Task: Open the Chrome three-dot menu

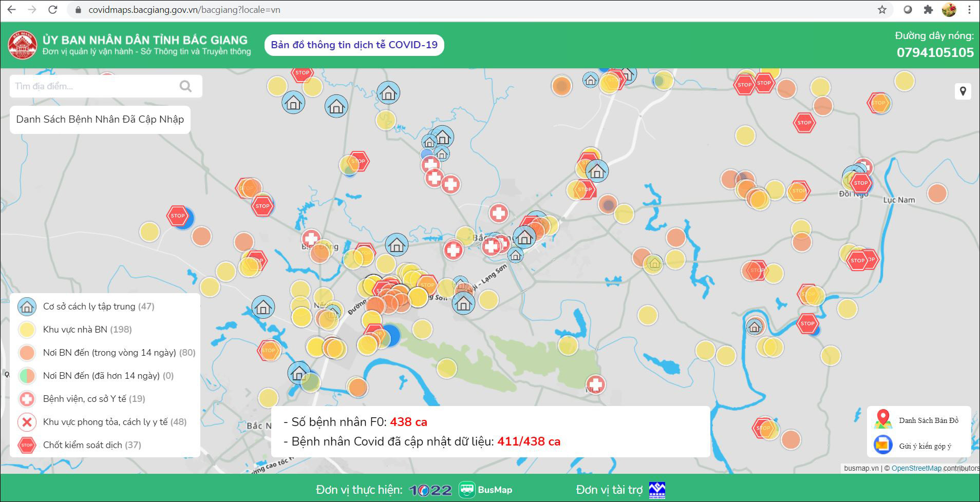Action: 970,10
